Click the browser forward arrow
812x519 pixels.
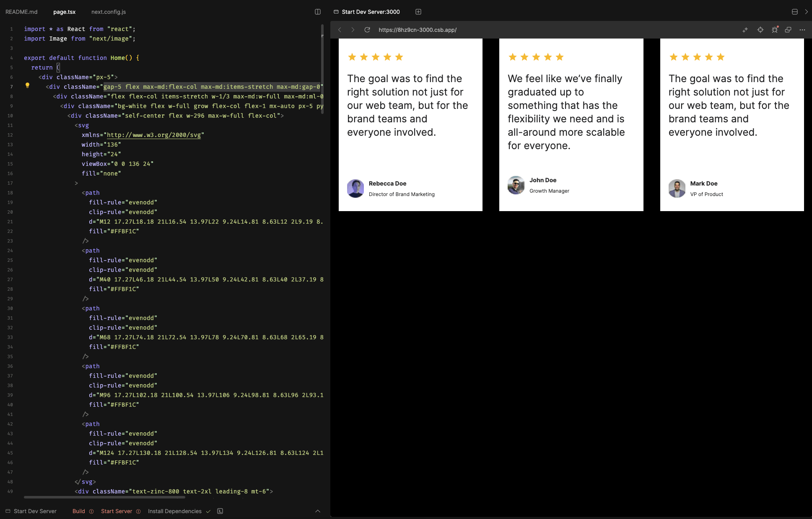[353, 30]
